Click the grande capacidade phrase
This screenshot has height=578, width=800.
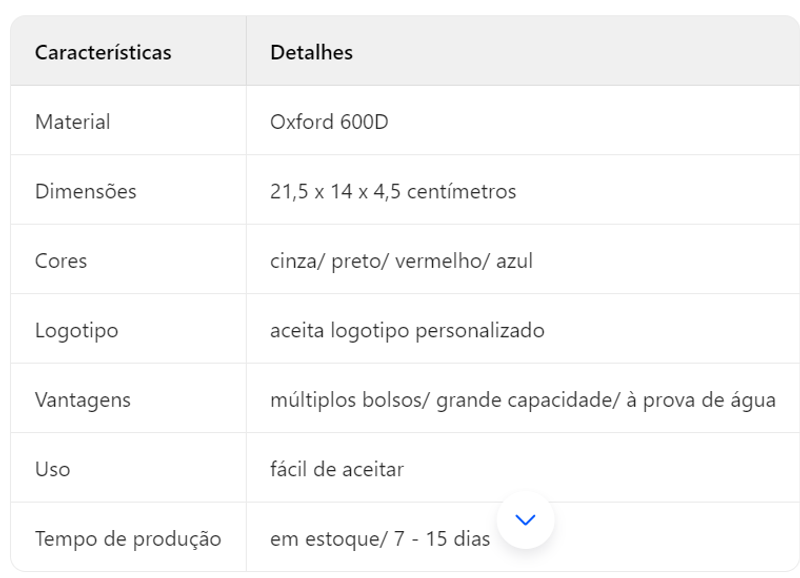coord(525,400)
